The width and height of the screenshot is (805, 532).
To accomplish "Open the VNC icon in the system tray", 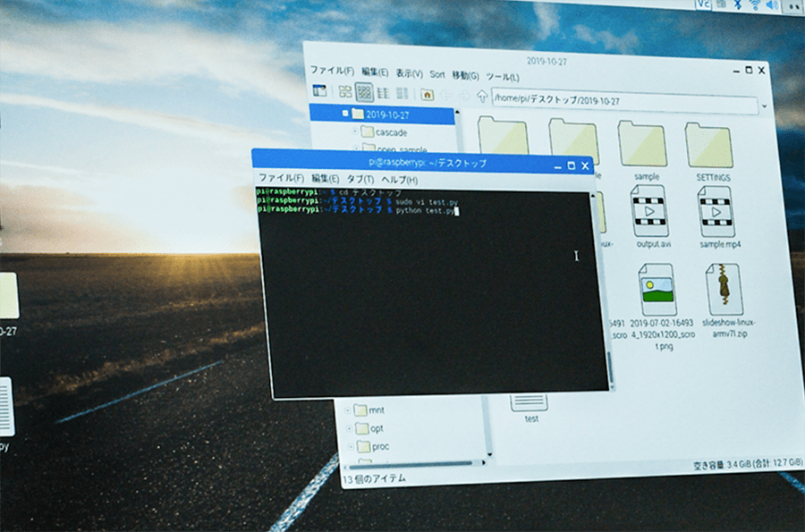I will (x=703, y=4).
